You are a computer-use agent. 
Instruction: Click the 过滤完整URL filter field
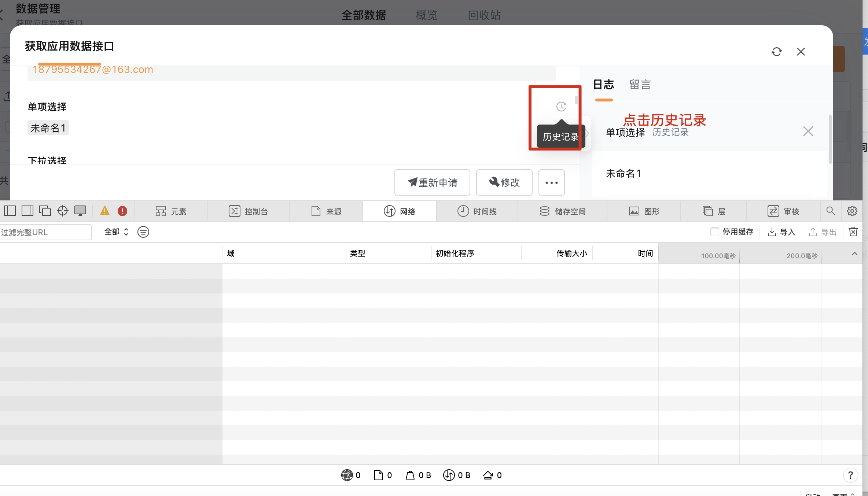pyautogui.click(x=45, y=232)
